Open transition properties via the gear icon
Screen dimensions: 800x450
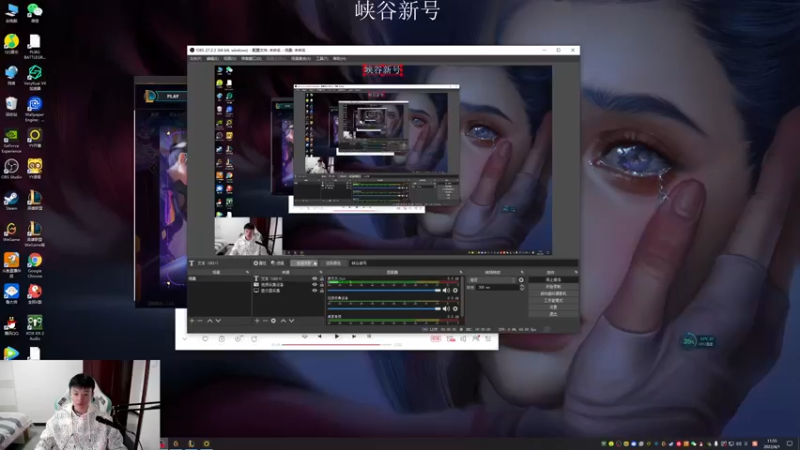[x=521, y=280]
